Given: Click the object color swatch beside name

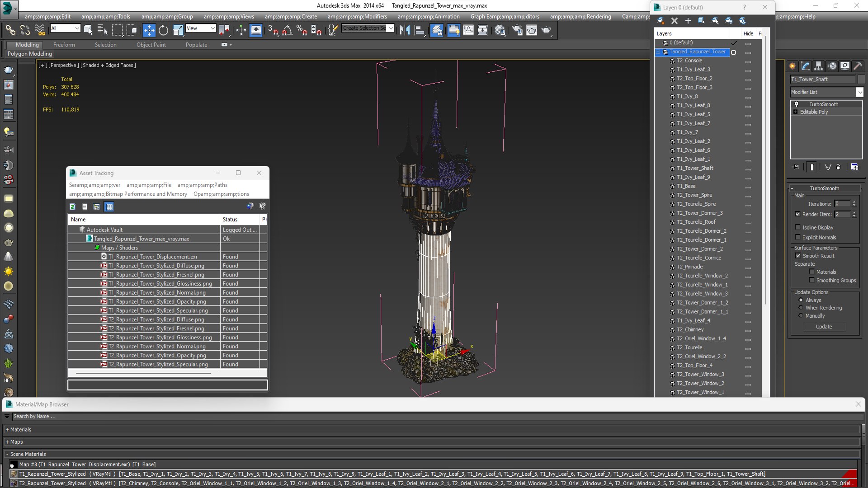Looking at the screenshot, I should pos(861,79).
